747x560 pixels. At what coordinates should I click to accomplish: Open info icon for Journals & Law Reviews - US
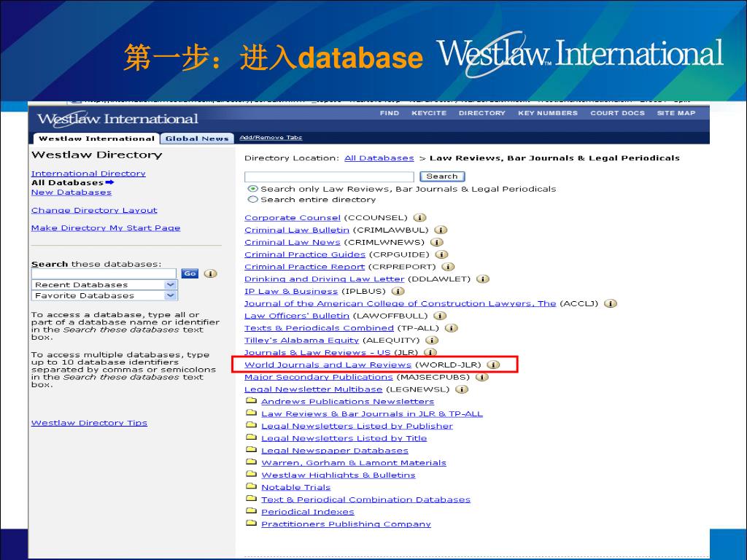[x=430, y=352]
